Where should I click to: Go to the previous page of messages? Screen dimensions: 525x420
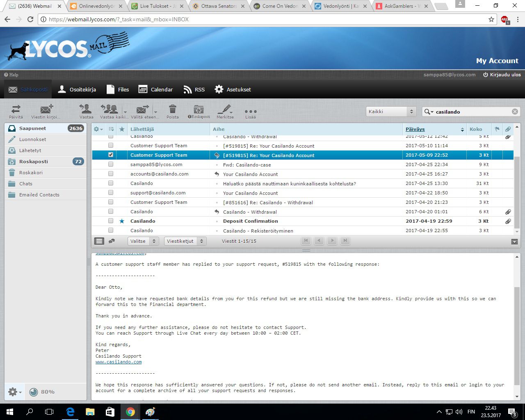319,241
